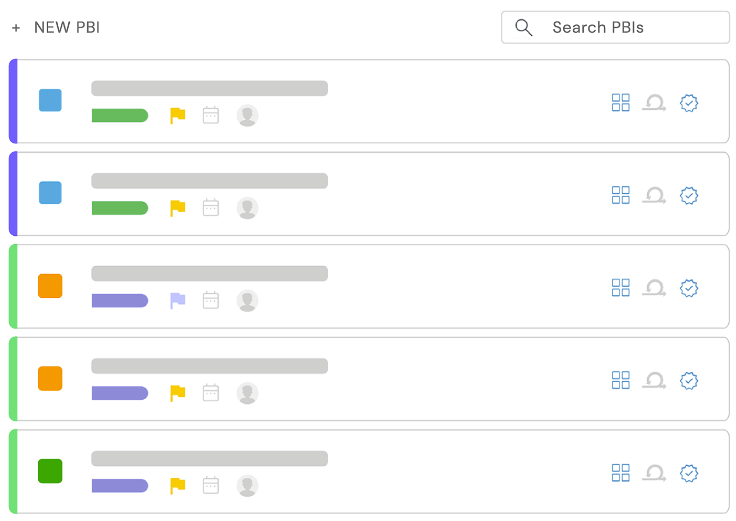The height and width of the screenshot is (521, 736).
Task: Toggle the pale purple flag on third PBI
Action: tap(177, 300)
